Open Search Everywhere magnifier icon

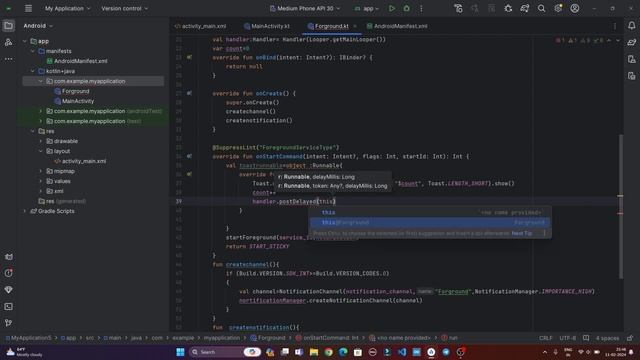coord(541,8)
